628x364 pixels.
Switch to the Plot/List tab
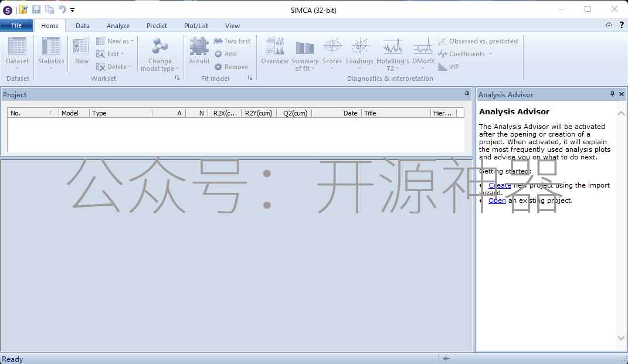(x=196, y=26)
